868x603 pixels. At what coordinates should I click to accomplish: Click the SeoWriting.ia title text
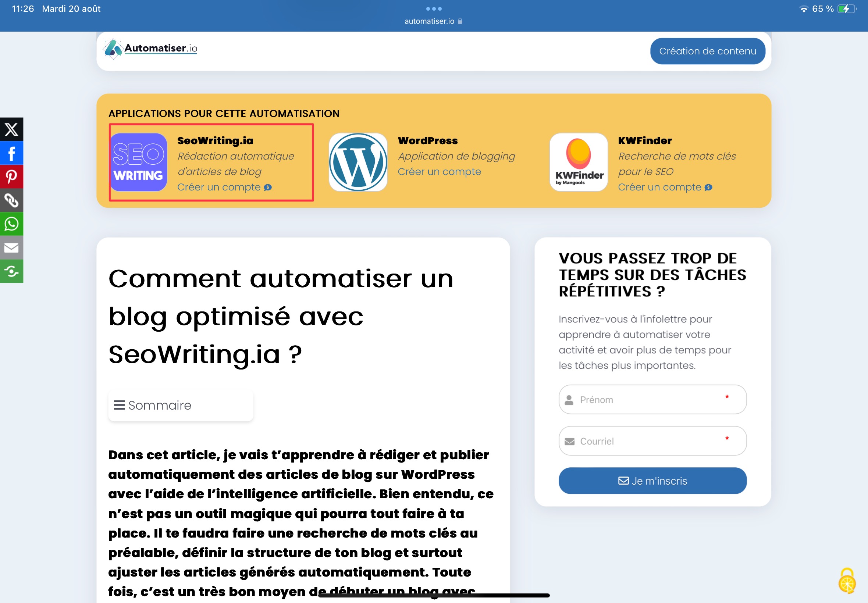(216, 140)
